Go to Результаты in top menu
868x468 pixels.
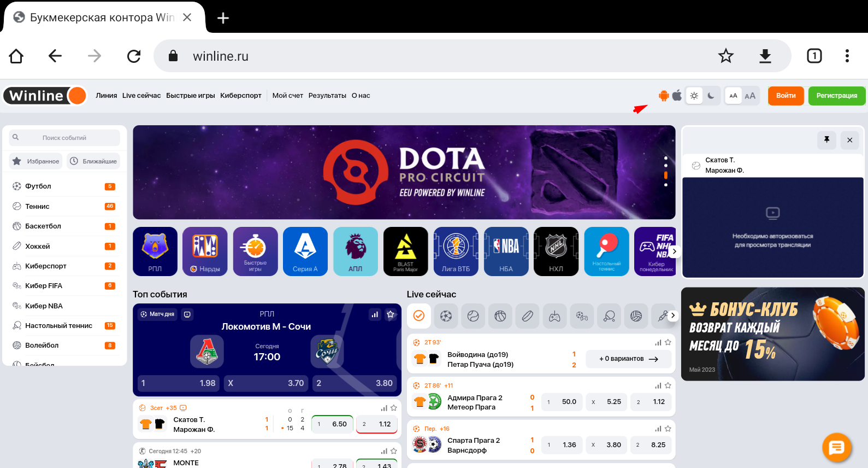click(x=327, y=96)
